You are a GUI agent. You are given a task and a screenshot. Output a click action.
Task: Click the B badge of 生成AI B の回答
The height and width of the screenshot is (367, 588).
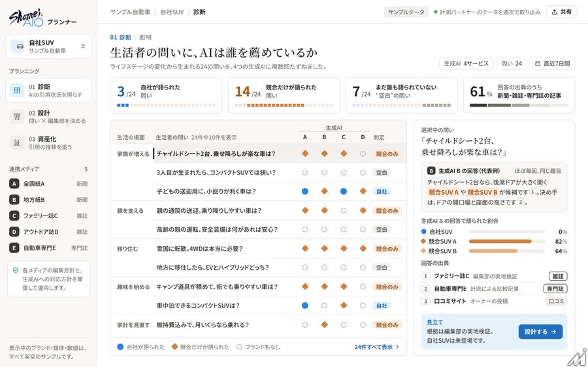click(431, 171)
